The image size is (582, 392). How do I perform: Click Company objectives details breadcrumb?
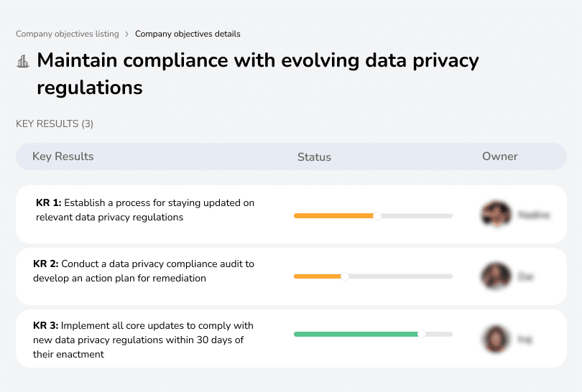[188, 34]
